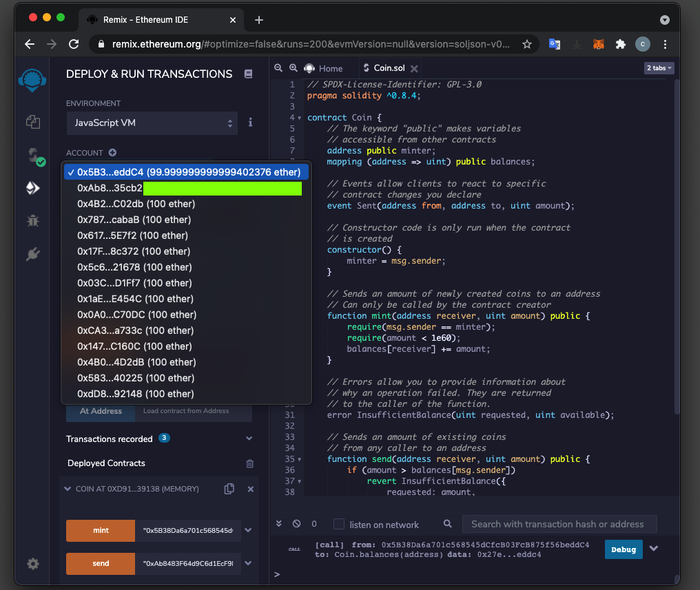The image size is (700, 590).
Task: Open the Solidity Compiler panel icon
Action: [32, 156]
